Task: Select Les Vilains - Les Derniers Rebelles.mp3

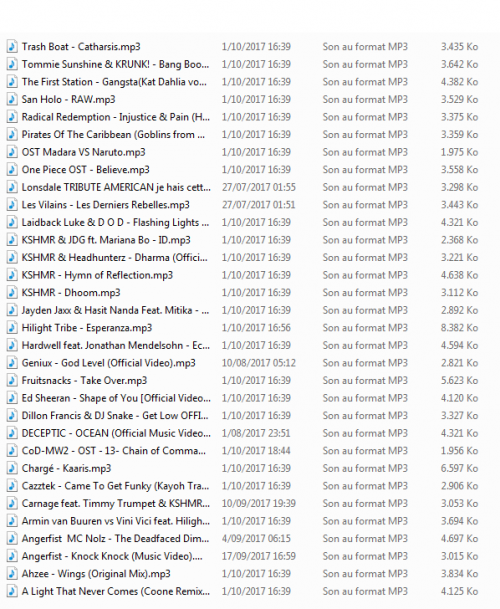Action: click(106, 205)
